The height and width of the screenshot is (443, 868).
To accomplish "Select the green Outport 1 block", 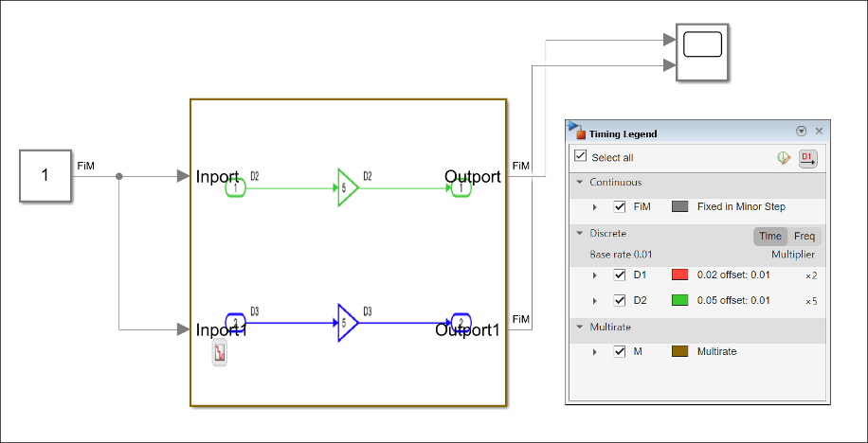I will click(461, 188).
